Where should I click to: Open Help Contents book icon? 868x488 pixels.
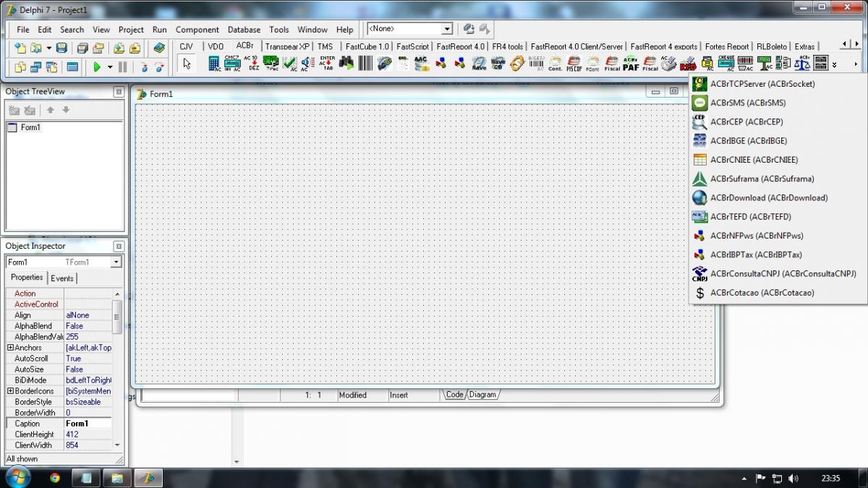(159, 48)
